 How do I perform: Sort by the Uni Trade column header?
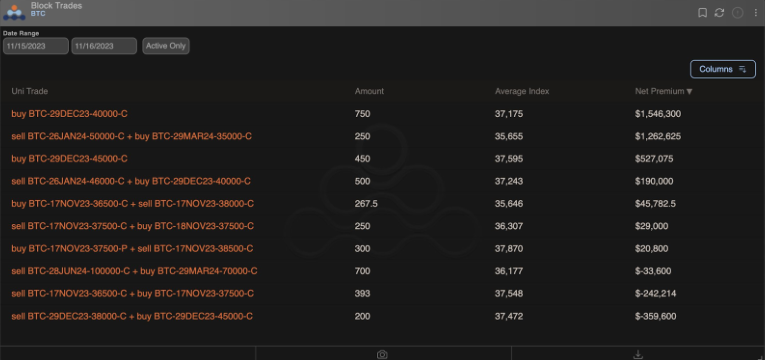pos(30,91)
